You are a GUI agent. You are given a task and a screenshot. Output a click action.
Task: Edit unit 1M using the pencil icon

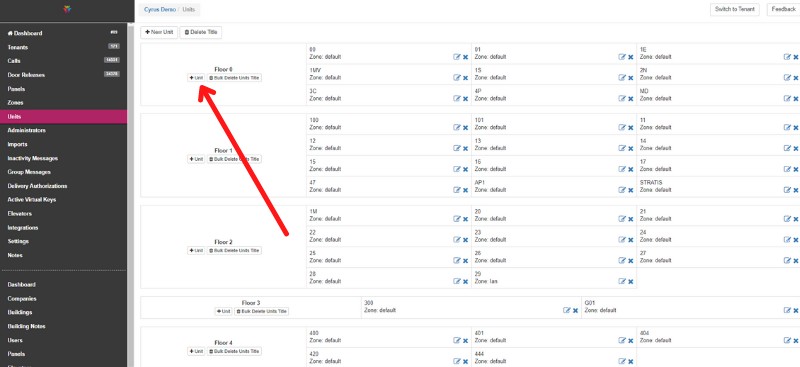coord(457,218)
